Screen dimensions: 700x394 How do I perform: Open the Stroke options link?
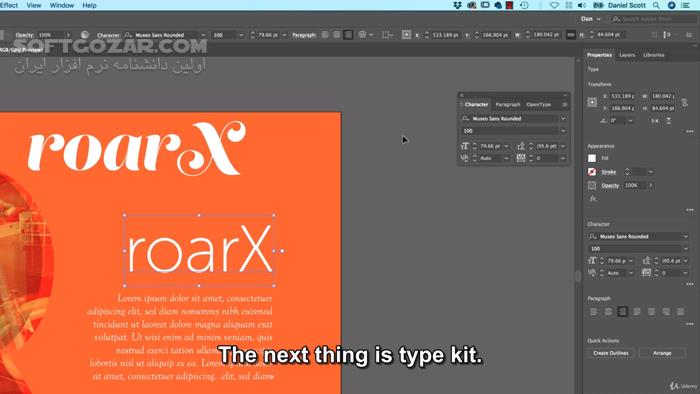pyautogui.click(x=608, y=172)
